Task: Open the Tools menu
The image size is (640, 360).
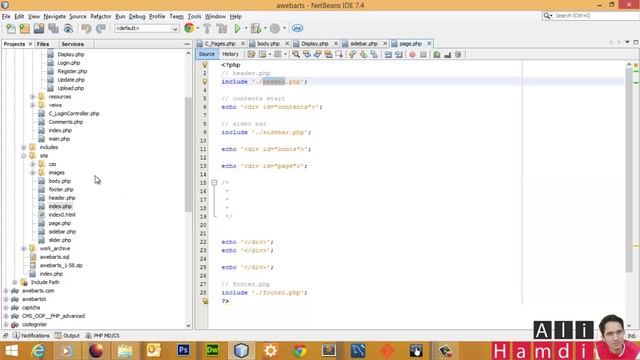Action: click(x=194, y=16)
